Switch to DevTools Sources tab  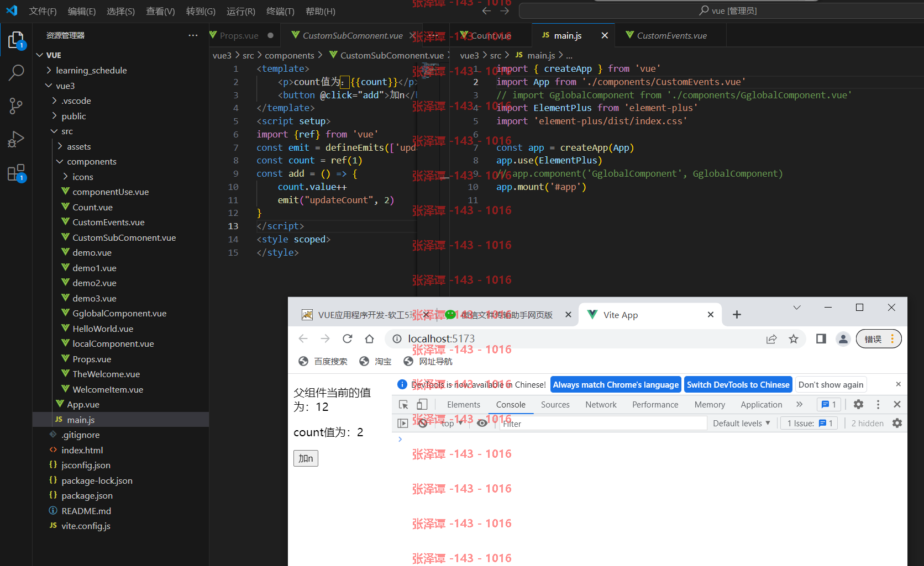[x=555, y=404]
